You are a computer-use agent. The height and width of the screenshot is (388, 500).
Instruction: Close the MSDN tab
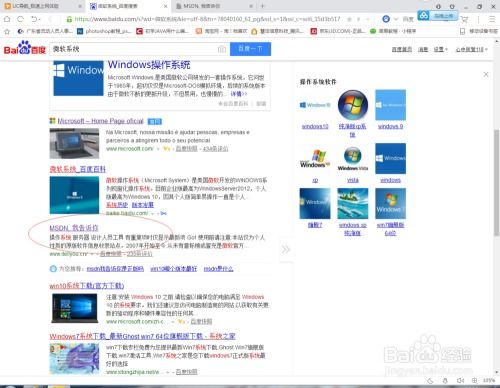[x=251, y=6]
